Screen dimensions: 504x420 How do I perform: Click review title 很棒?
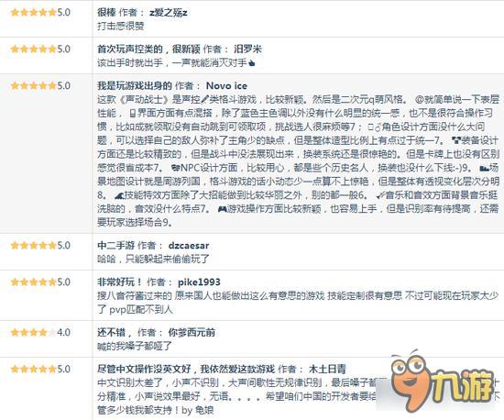[x=106, y=13]
